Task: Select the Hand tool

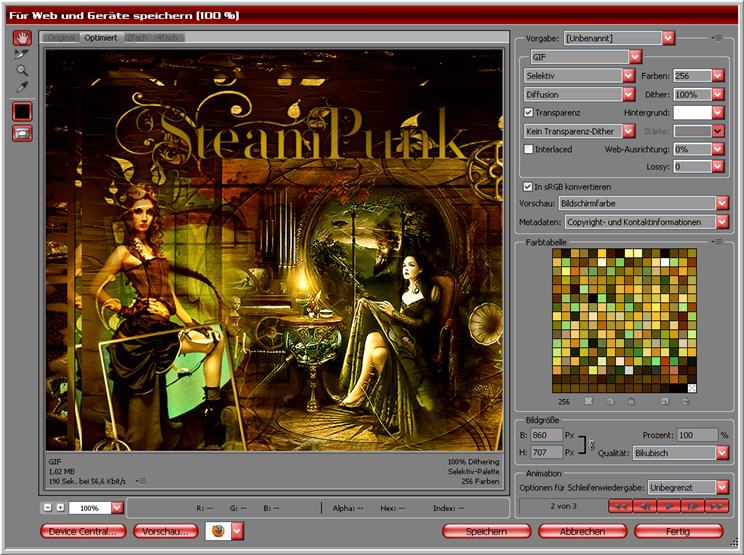Action: click(x=22, y=38)
